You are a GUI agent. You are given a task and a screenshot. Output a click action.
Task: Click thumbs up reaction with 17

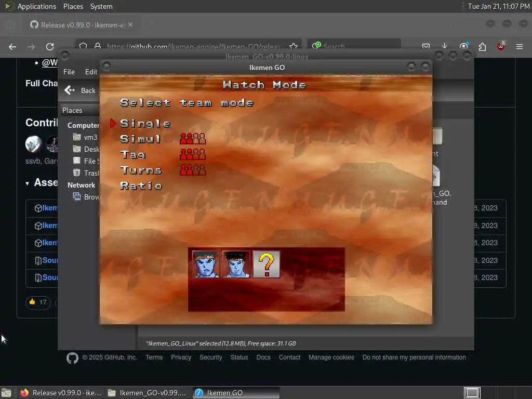tap(38, 302)
